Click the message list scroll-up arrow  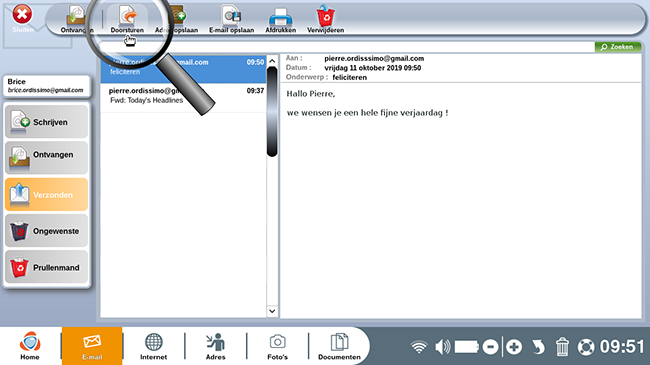click(272, 61)
